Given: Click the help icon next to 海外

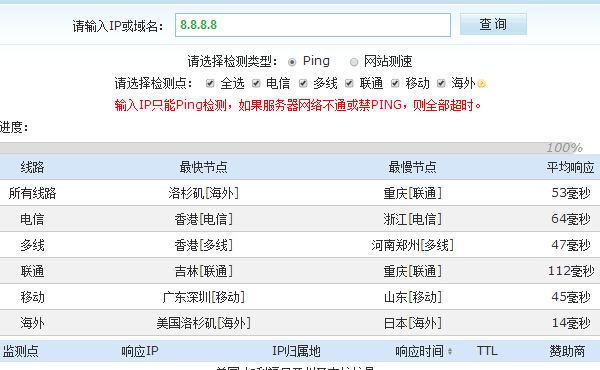Looking at the screenshot, I should (x=481, y=83).
